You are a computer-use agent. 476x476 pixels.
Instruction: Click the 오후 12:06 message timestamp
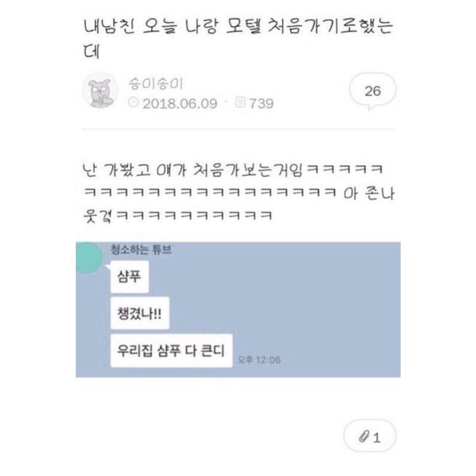coord(259,360)
